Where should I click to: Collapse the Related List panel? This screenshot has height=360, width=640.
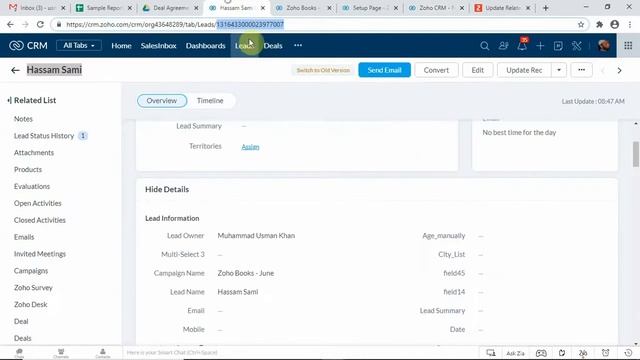point(9,100)
